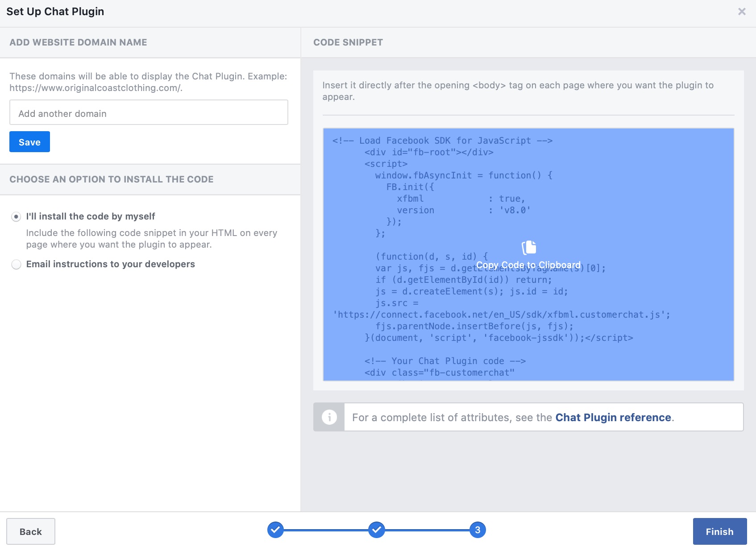Go Back to the previous step
756x547 pixels.
click(31, 531)
